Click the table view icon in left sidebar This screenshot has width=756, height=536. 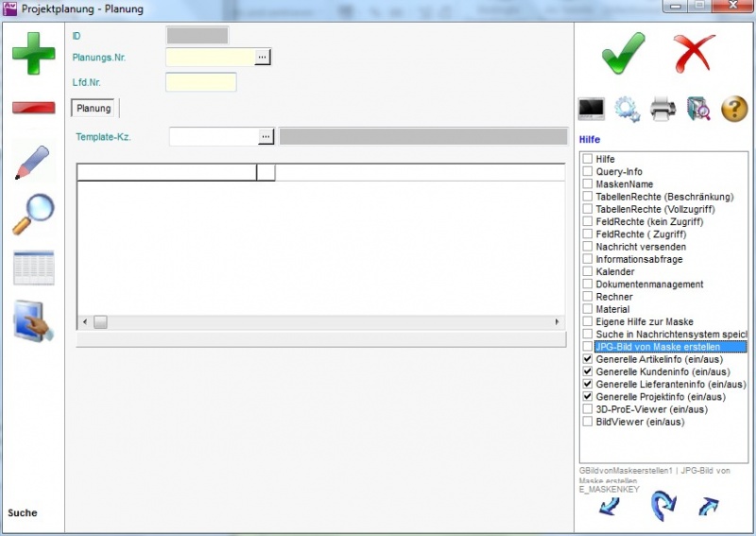click(x=33, y=268)
